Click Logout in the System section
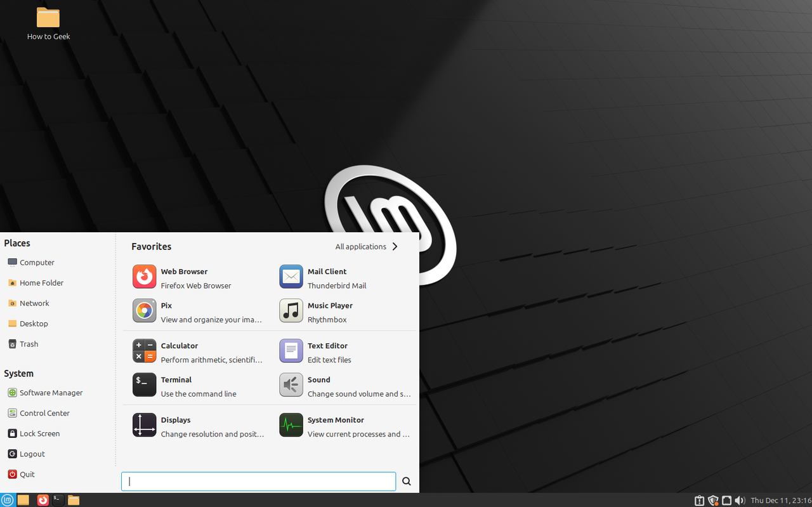The width and height of the screenshot is (812, 507). click(x=31, y=454)
